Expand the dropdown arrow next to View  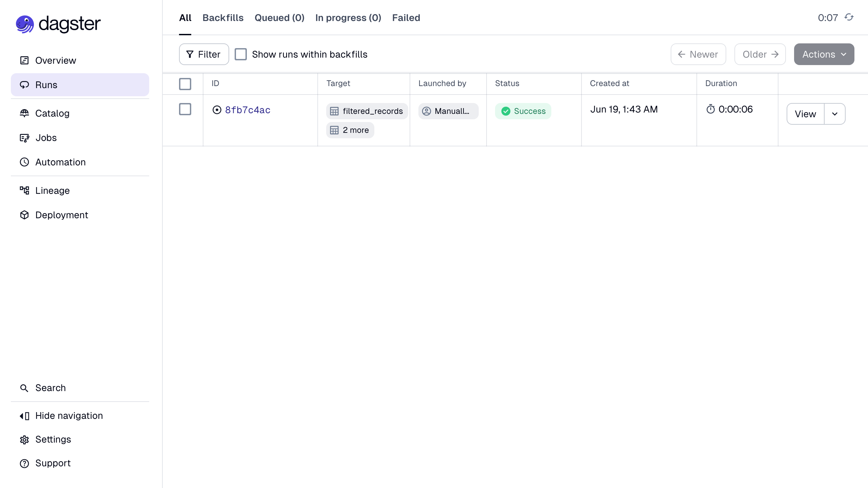[835, 114]
